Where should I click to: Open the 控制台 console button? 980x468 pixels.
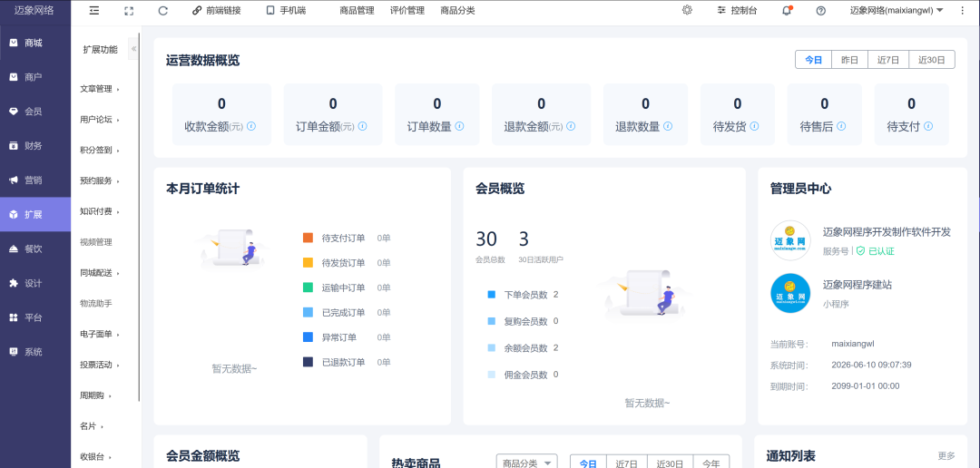point(737,11)
